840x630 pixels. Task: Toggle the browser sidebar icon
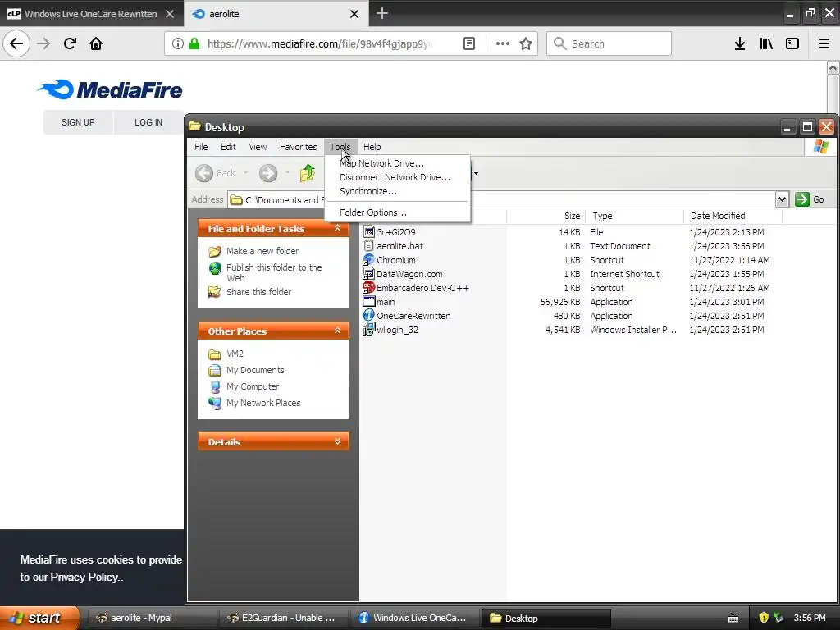(x=792, y=43)
